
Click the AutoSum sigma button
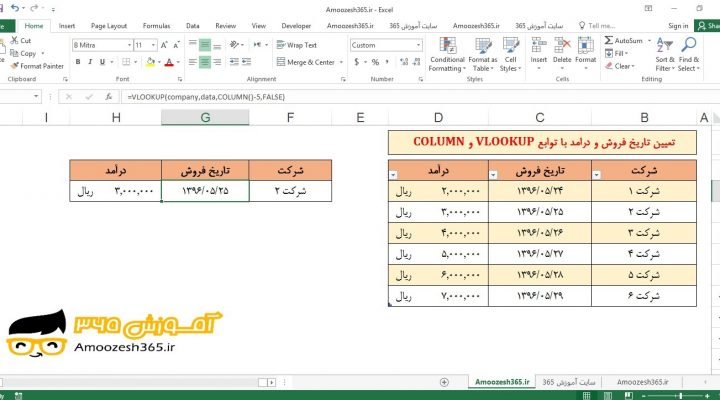click(x=624, y=40)
